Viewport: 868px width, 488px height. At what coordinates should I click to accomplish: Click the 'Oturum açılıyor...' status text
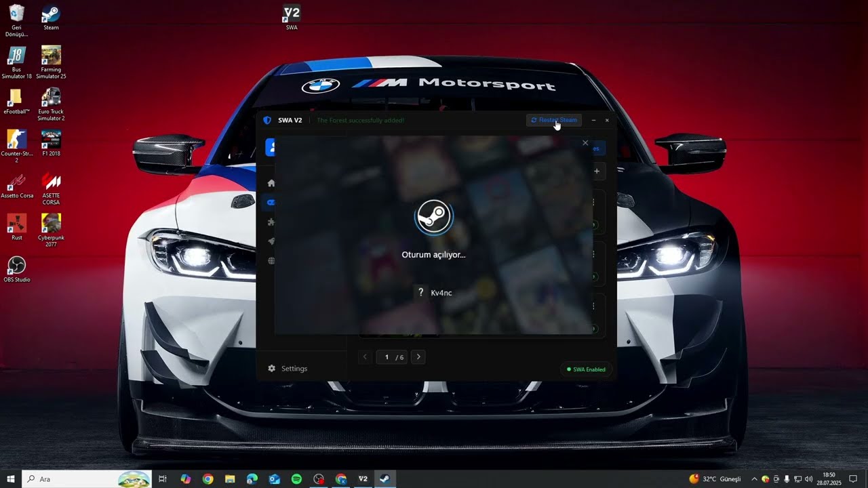433,255
